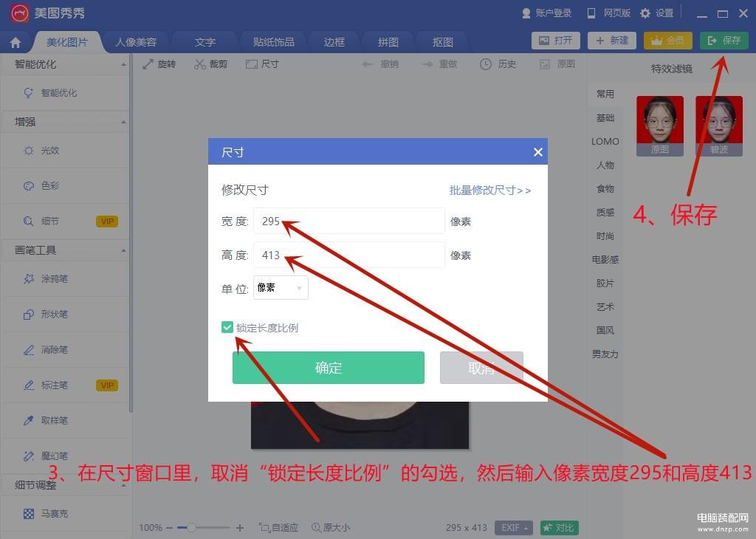Screen dimensions: 756x539
Task: Uncheck 锁定长度比例 checkbox
Action: [x=227, y=327]
